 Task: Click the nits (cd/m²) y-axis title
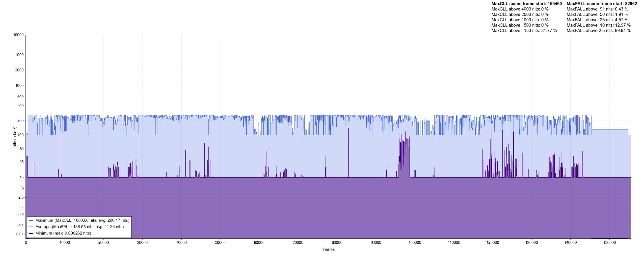15,137
